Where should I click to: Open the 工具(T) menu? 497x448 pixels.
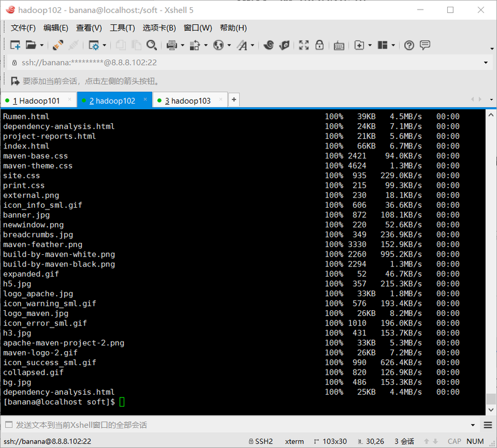[123, 28]
